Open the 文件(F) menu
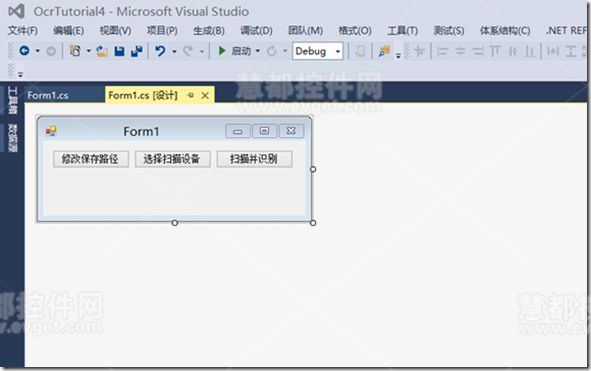 pos(23,30)
